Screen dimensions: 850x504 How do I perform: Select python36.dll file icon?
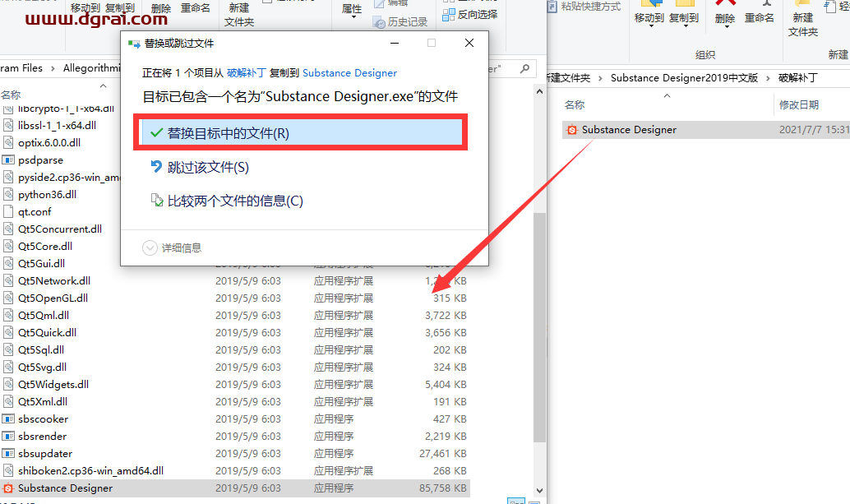coord(8,194)
